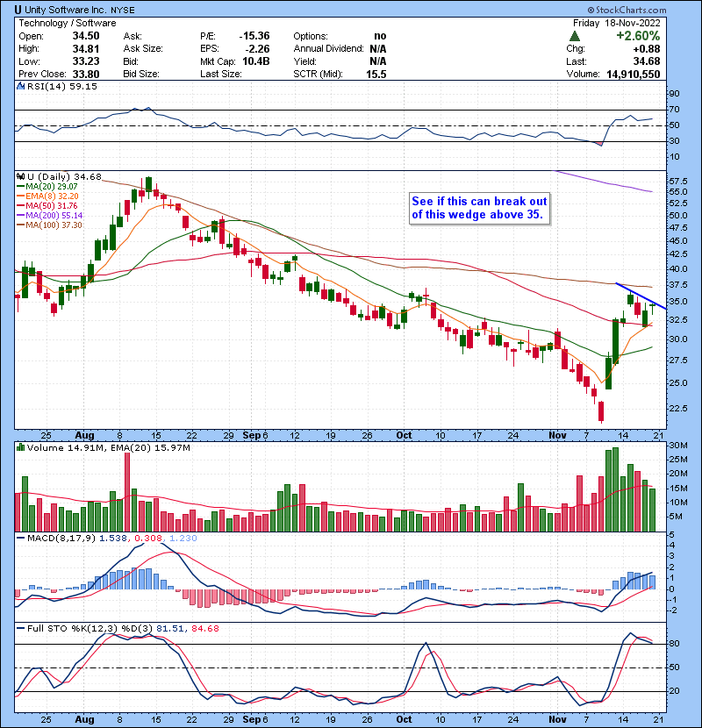This screenshot has width=702, height=728.
Task: Click the Technology / Software sector label
Action: [x=68, y=23]
